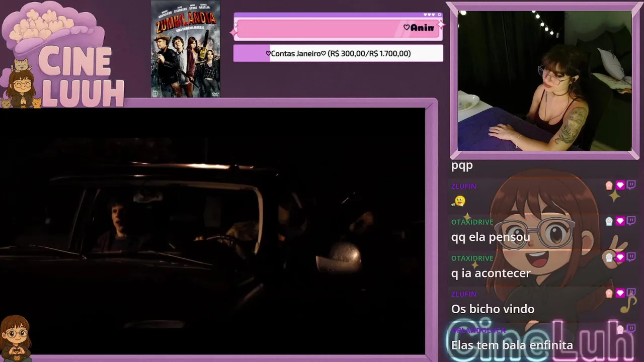
Task: Click the Cine Luuh popcorn logo
Action: [x=63, y=54]
